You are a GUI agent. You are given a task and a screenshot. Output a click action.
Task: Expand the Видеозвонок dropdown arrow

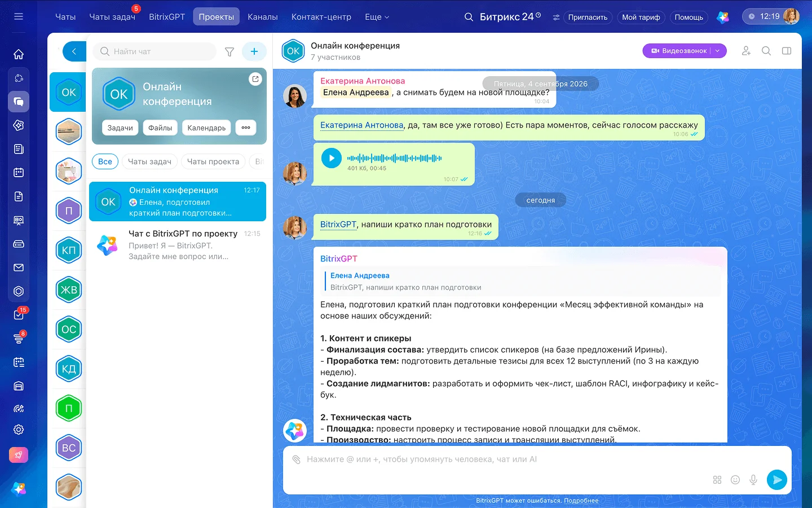coord(718,51)
